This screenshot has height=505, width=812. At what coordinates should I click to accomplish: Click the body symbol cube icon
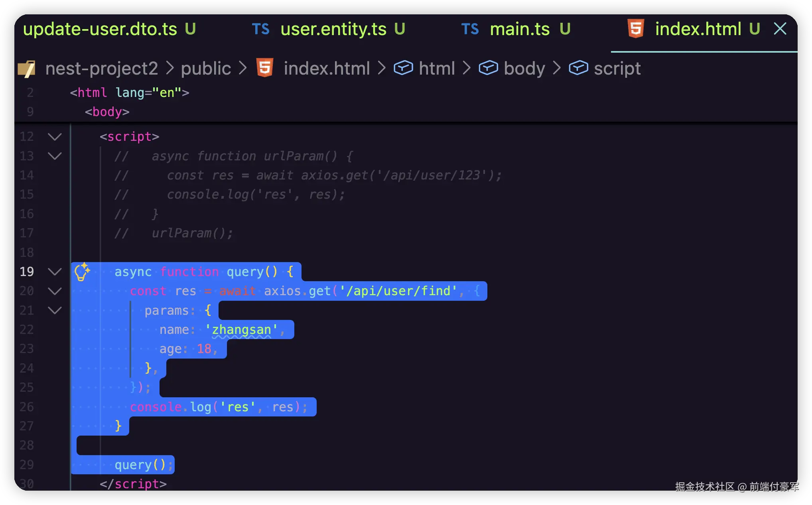click(488, 68)
